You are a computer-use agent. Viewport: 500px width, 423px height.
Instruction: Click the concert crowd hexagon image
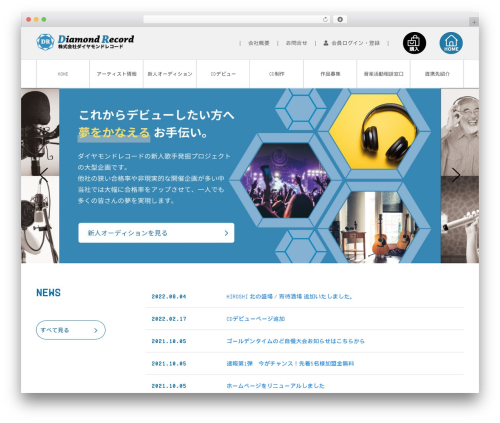286,181
